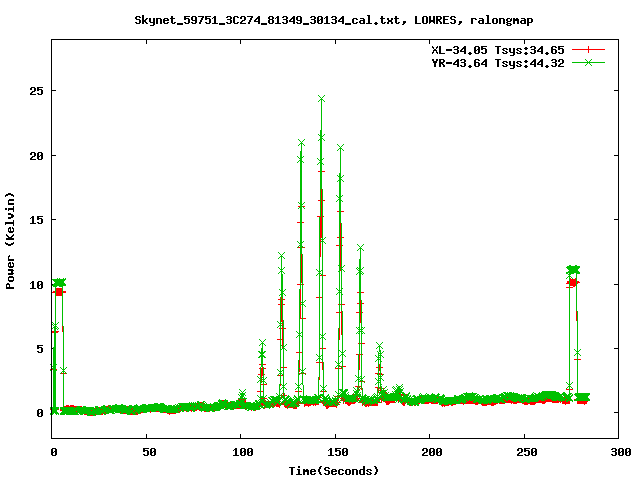Click the green YR legend line sample
This screenshot has height=480, width=640.
point(588,62)
